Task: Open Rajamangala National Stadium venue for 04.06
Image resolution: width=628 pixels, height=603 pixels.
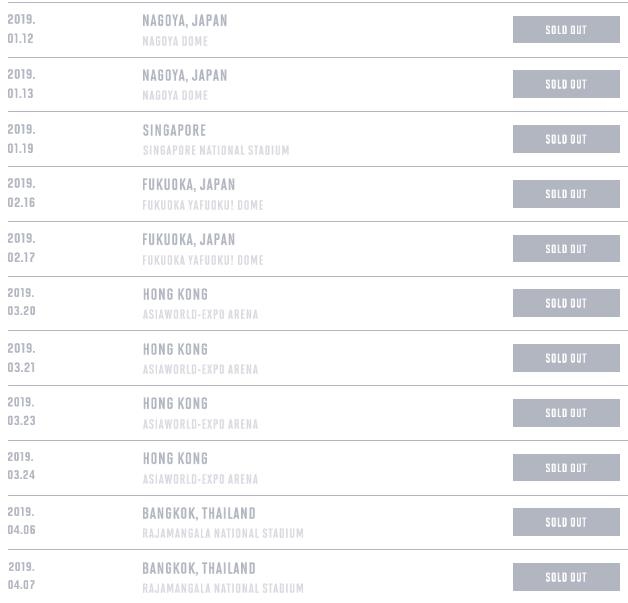Action: coord(223,534)
